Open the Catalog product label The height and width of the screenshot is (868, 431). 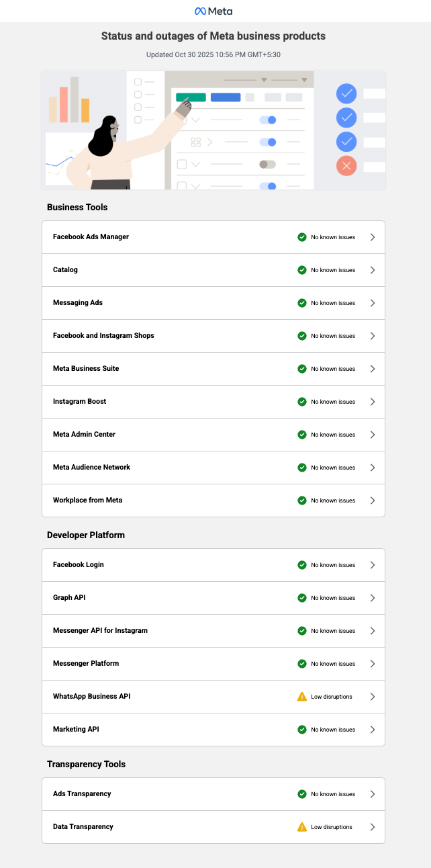point(65,270)
